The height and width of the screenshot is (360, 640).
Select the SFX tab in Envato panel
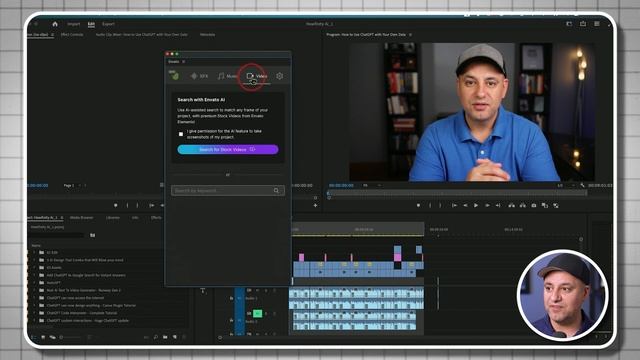coord(200,76)
